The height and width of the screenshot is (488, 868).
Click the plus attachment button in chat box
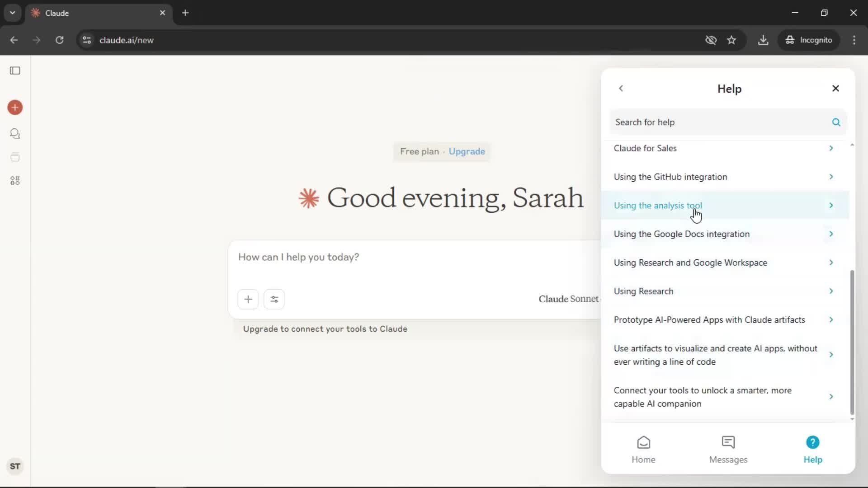(x=248, y=299)
